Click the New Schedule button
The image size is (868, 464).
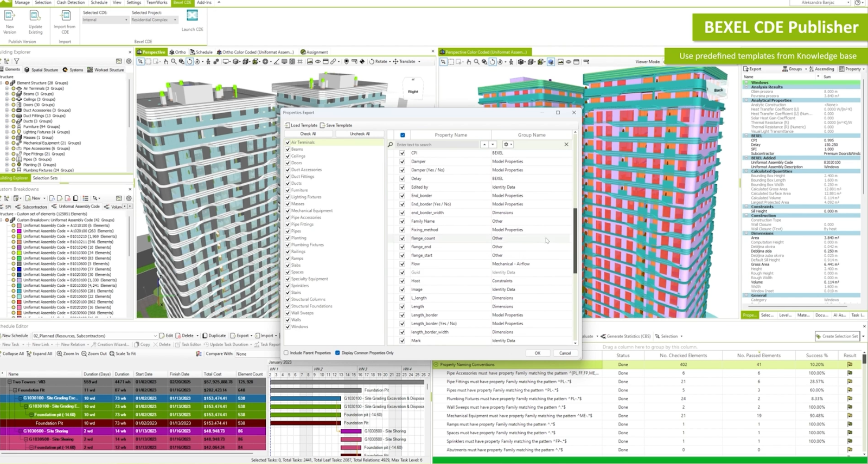pos(15,336)
